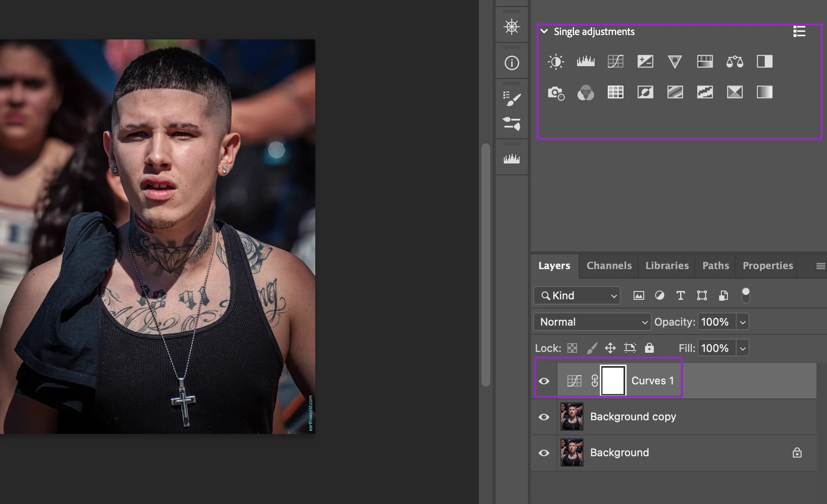
Task: Open the Opacity slider dropdown arrow
Action: (742, 322)
